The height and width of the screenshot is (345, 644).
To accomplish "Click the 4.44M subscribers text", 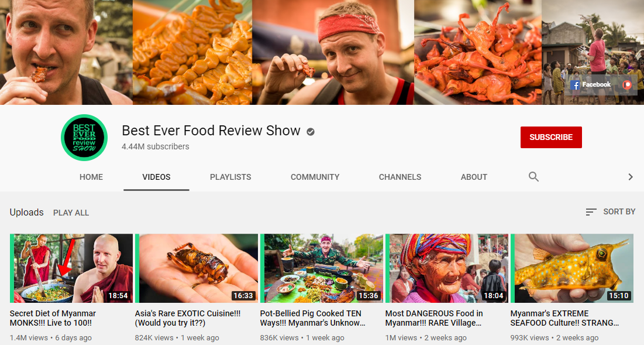I will (155, 147).
